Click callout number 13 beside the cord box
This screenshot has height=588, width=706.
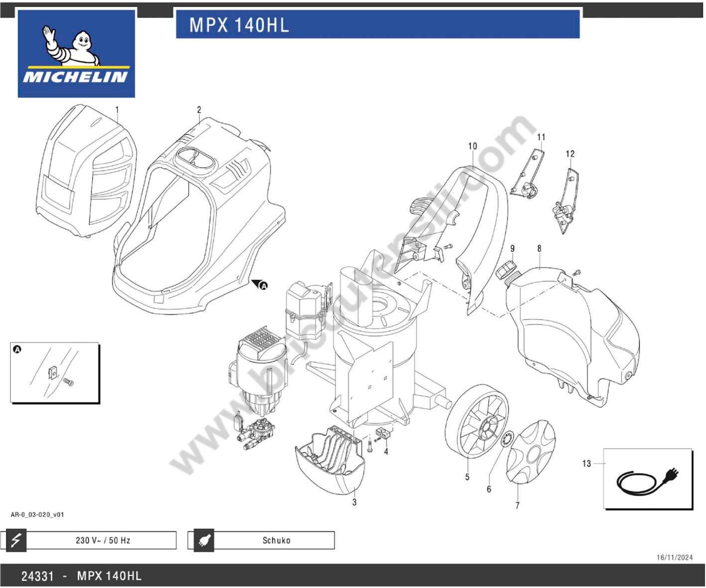click(x=587, y=464)
